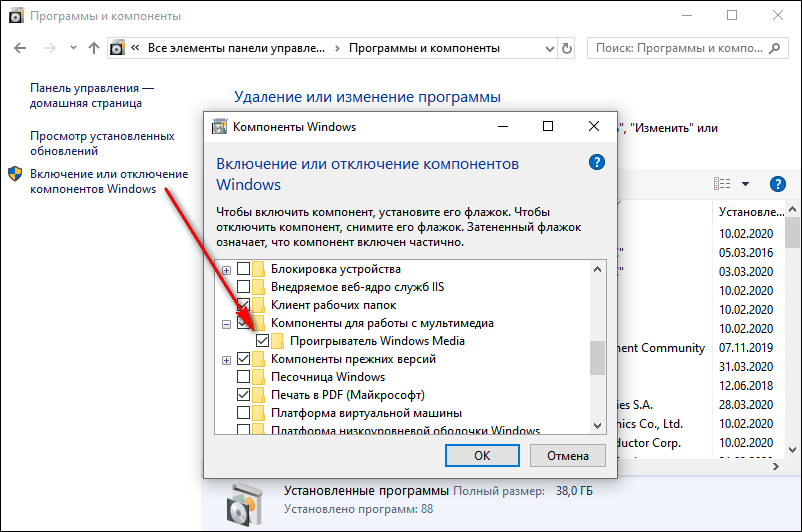Select the Windows Sandbox item label

[x=328, y=377]
